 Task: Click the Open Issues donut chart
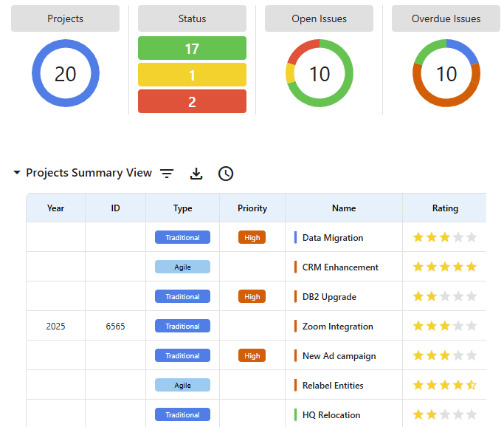320,73
